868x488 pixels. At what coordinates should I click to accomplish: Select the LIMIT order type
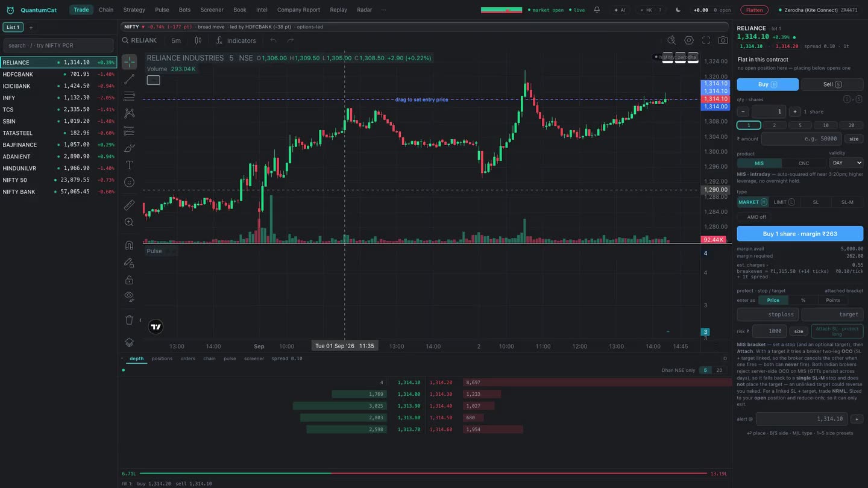coord(784,202)
